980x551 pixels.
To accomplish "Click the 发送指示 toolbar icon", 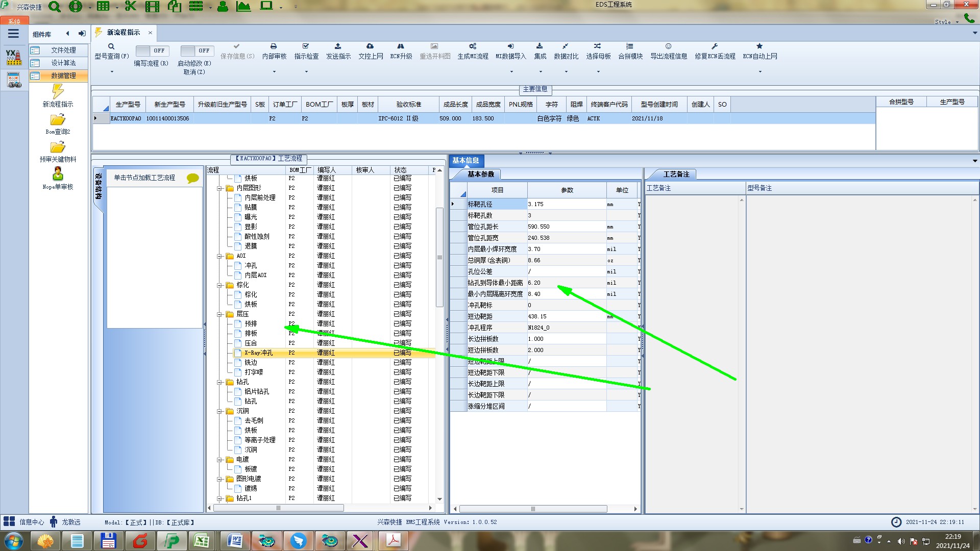I will tap(338, 46).
